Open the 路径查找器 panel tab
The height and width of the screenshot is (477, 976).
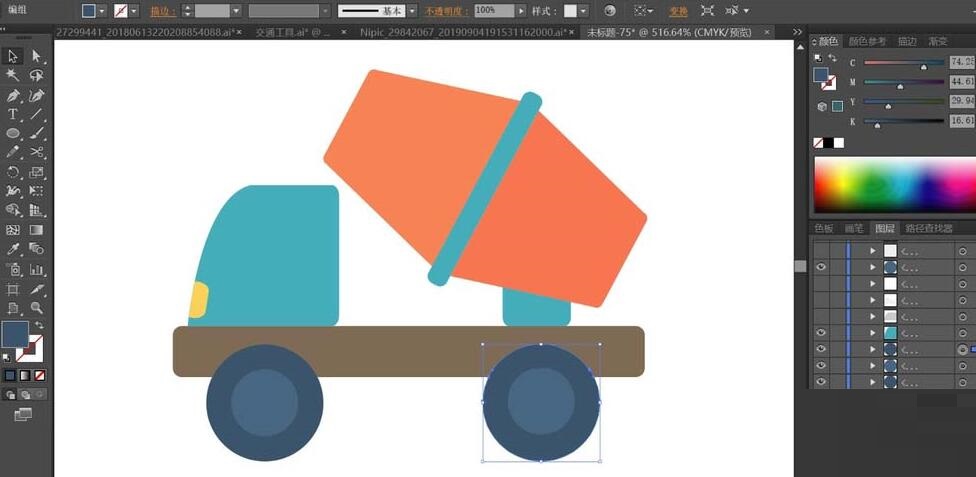[928, 228]
